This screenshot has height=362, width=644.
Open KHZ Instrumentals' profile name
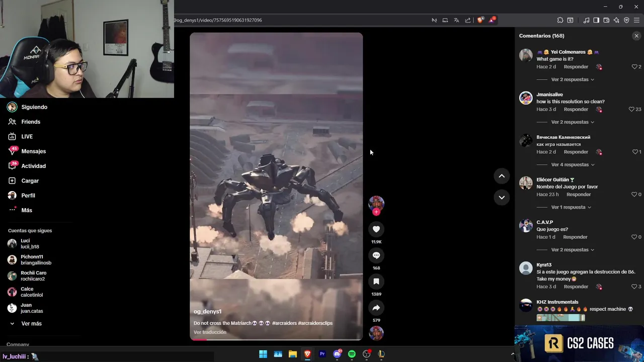pos(557,302)
